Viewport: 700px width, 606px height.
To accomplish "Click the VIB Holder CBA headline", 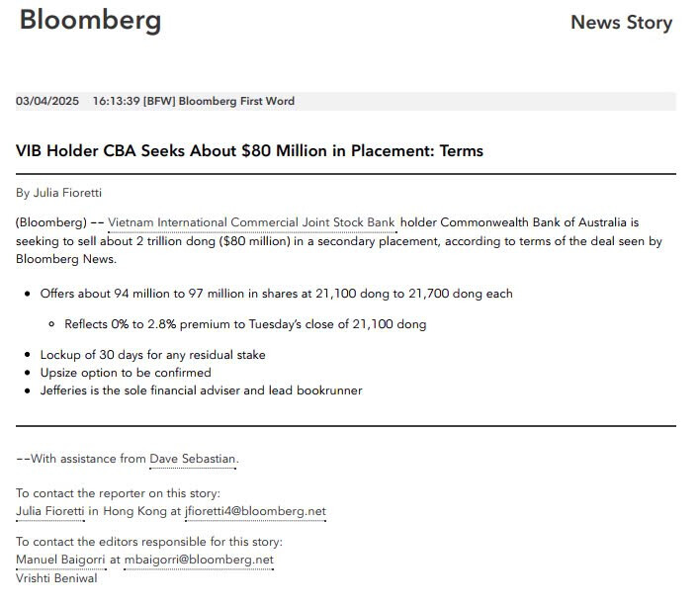I will (249, 151).
